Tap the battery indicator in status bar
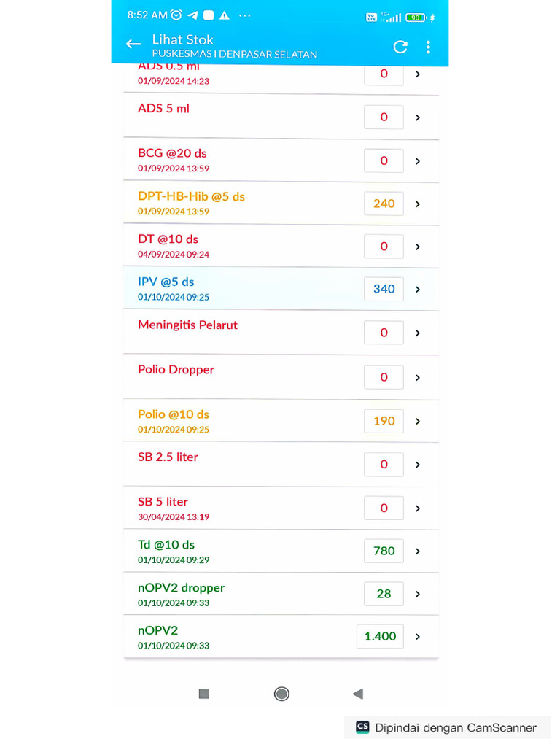The width and height of the screenshot is (560, 747). [416, 18]
